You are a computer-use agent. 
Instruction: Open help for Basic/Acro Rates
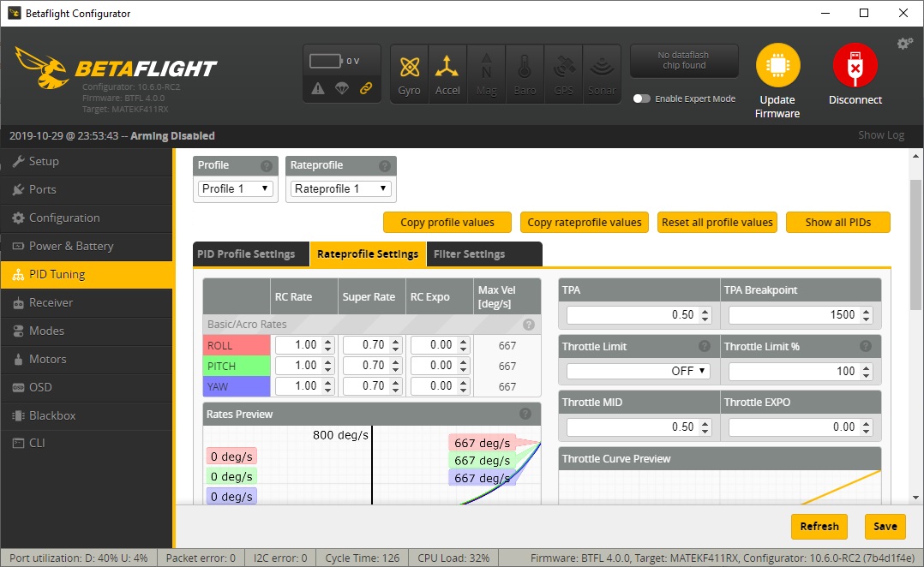(x=529, y=325)
